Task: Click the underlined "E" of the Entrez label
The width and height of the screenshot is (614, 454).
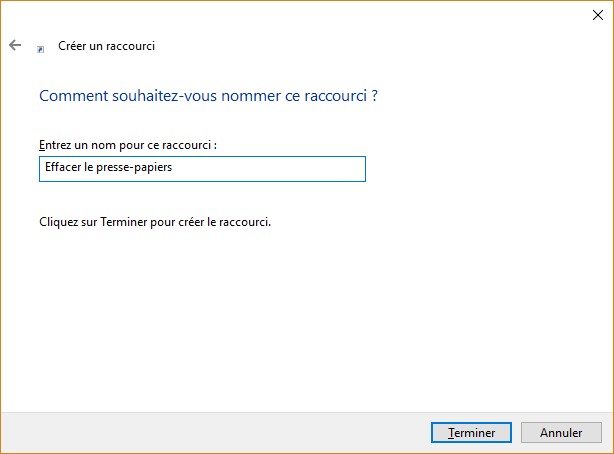Action: [41, 145]
